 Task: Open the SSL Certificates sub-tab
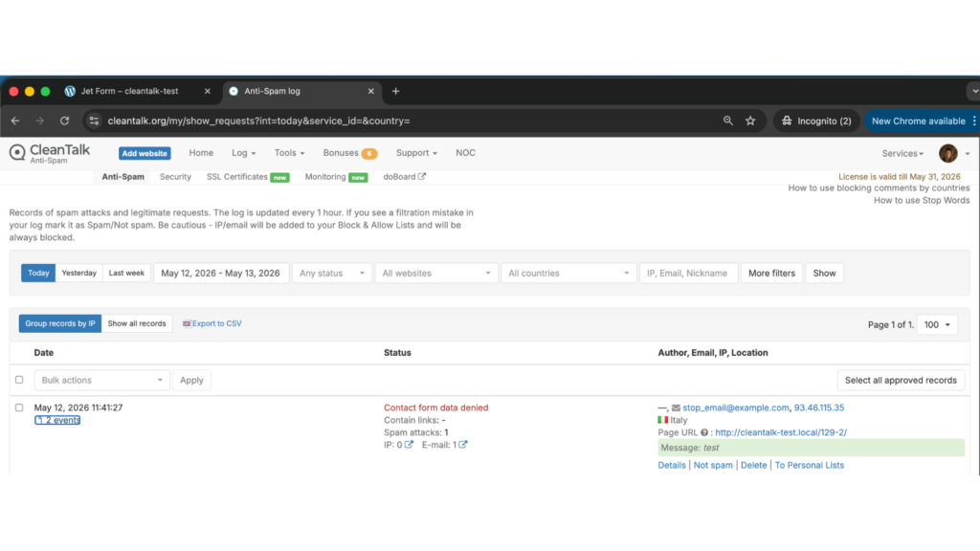248,177
